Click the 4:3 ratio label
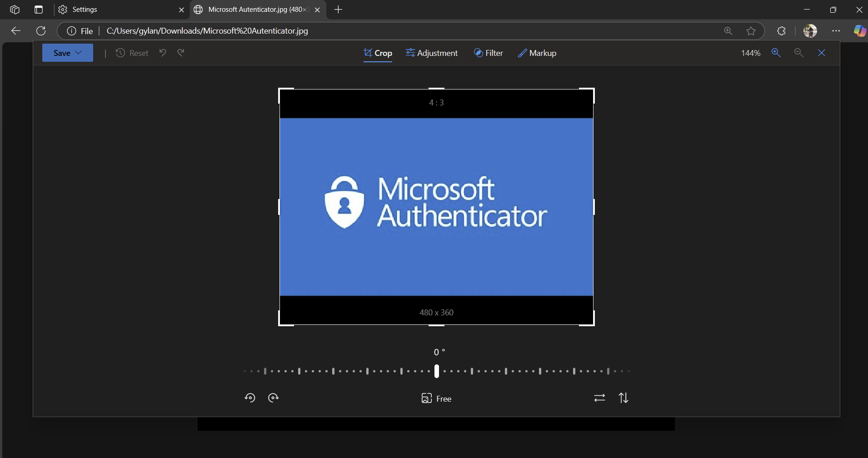The image size is (868, 458). pyautogui.click(x=436, y=103)
